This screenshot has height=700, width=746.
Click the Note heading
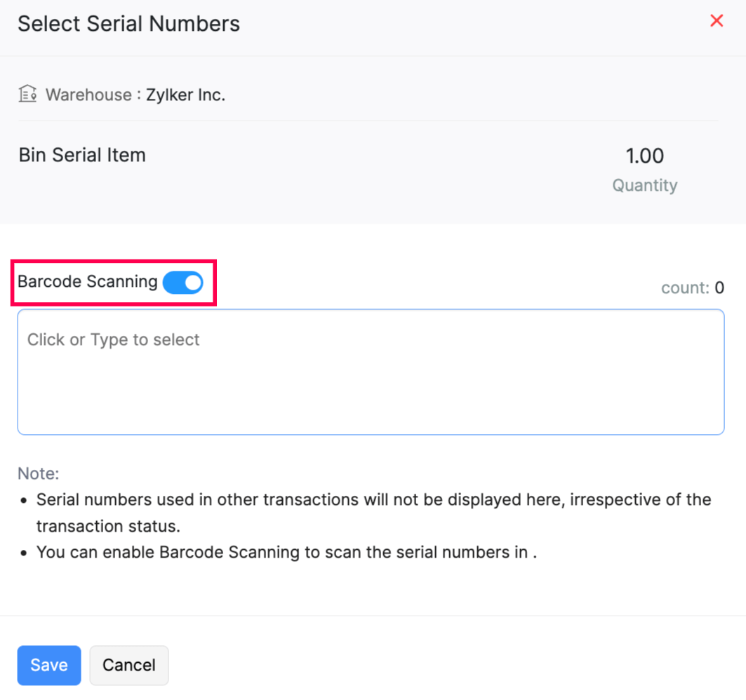coord(39,473)
